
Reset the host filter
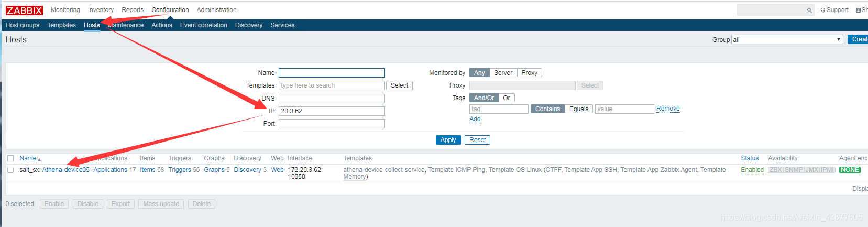point(477,140)
